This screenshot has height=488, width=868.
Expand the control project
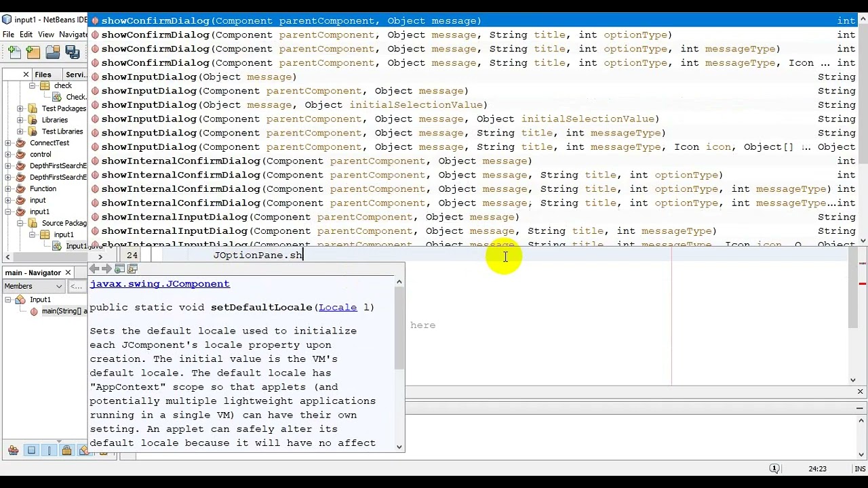[8, 155]
